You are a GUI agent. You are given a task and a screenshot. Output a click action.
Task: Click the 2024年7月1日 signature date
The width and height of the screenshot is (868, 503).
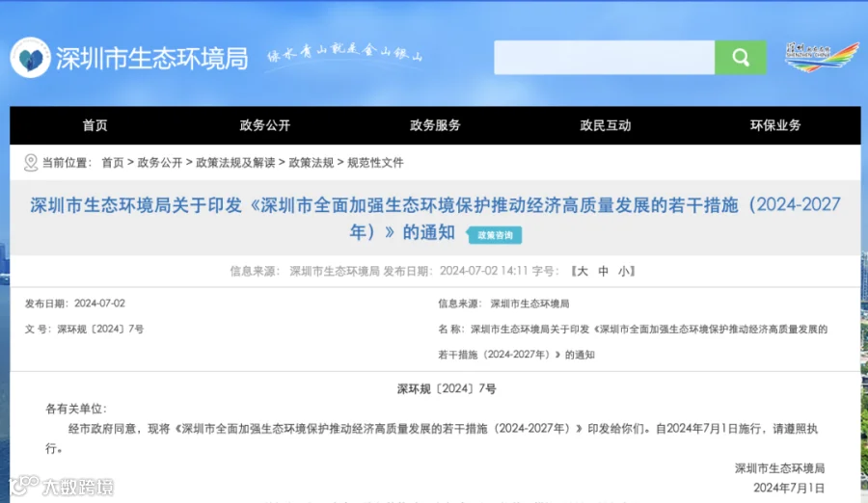click(x=788, y=488)
